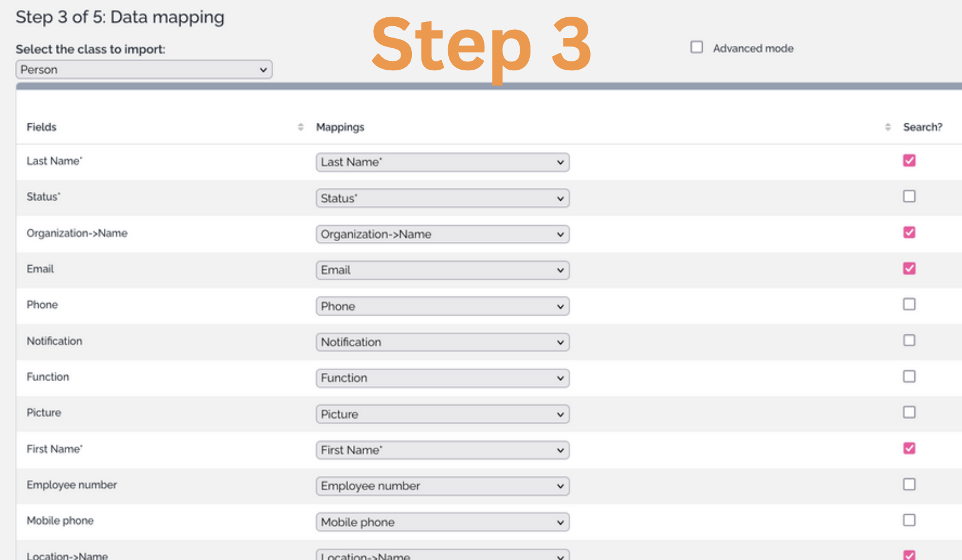Sort table by Fields column arrows
The height and width of the screenshot is (560, 962).
[x=300, y=127]
